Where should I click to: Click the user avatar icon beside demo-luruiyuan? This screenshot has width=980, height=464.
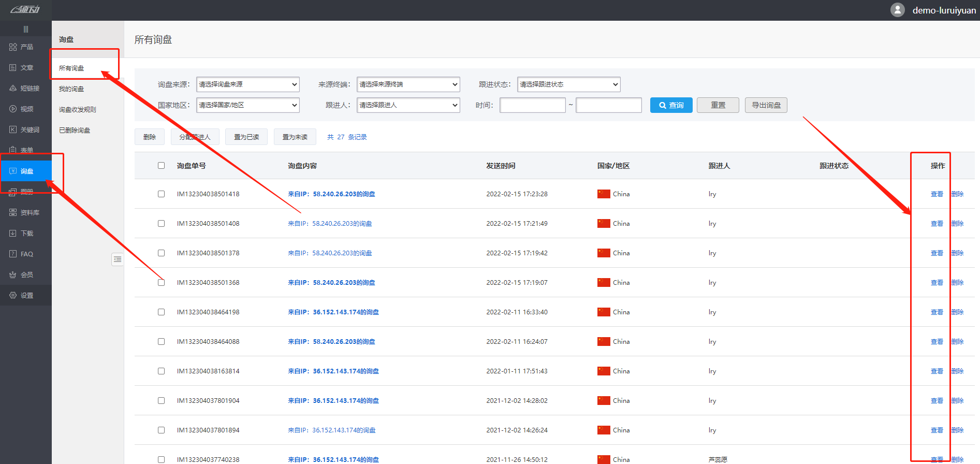pos(897,10)
